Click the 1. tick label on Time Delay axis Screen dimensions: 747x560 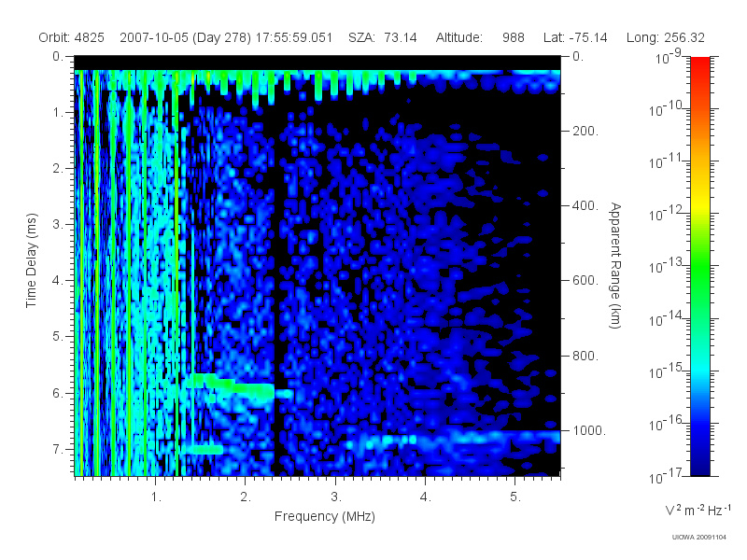coord(58,113)
